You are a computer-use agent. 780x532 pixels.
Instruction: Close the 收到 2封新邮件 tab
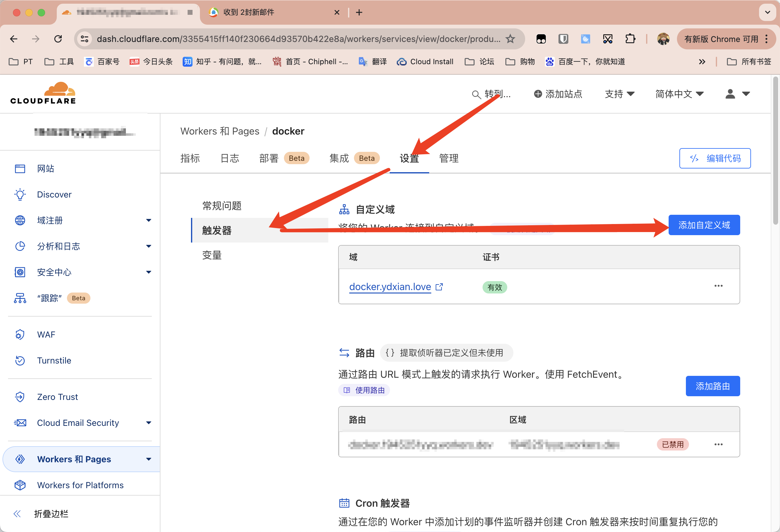click(337, 12)
